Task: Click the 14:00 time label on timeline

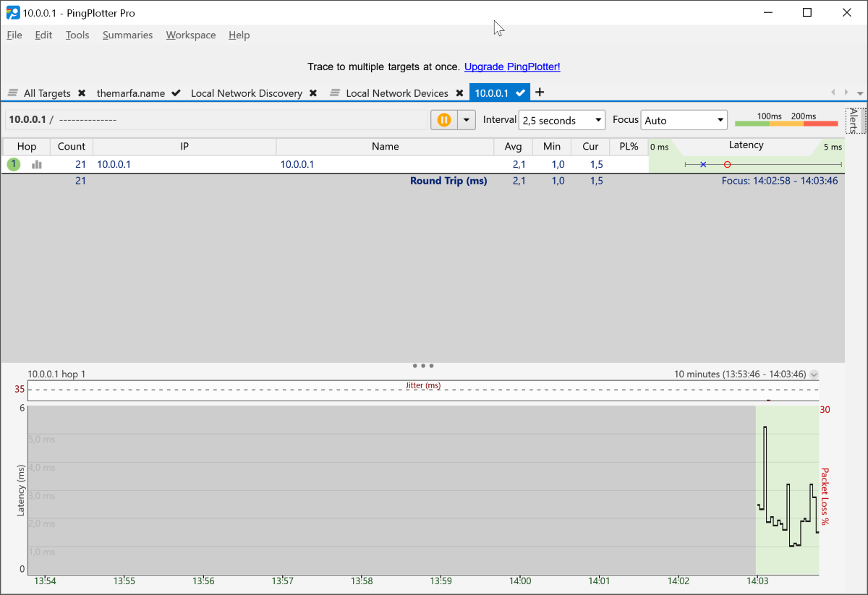Action: (x=520, y=581)
